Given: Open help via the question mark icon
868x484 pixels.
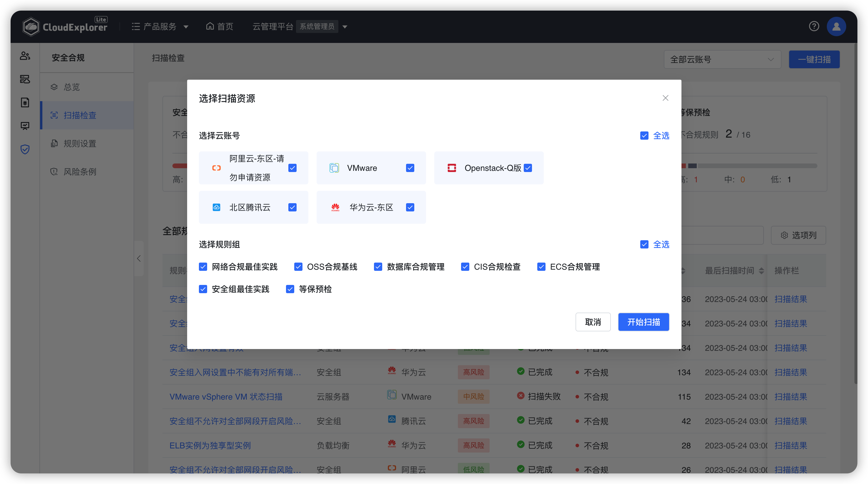Looking at the screenshot, I should [x=814, y=26].
